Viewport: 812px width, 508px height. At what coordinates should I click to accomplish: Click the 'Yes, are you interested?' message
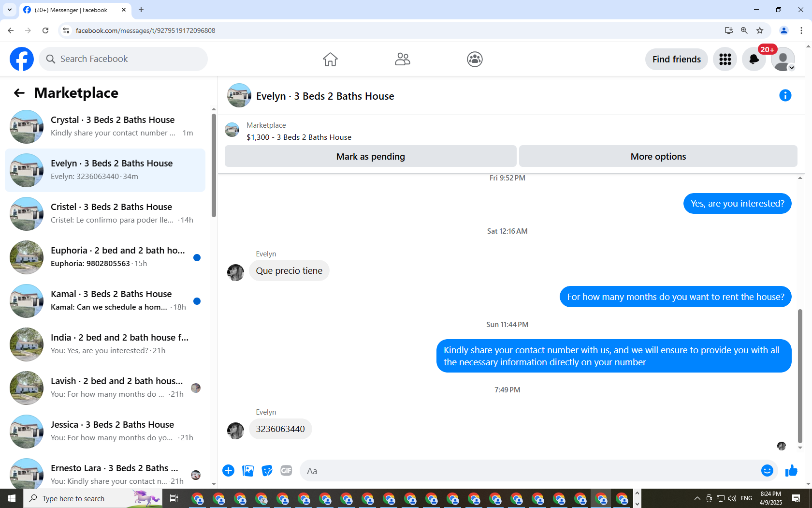(x=737, y=204)
